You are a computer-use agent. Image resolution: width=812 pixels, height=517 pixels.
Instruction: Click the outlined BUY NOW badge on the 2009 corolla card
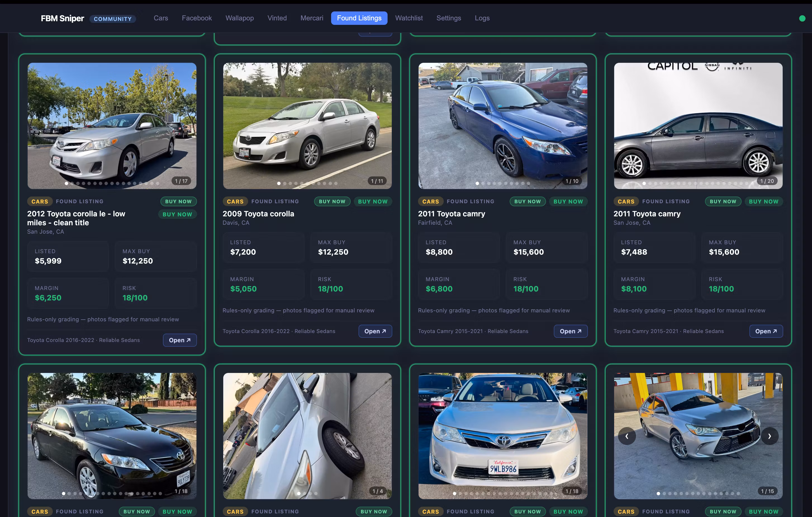click(332, 201)
